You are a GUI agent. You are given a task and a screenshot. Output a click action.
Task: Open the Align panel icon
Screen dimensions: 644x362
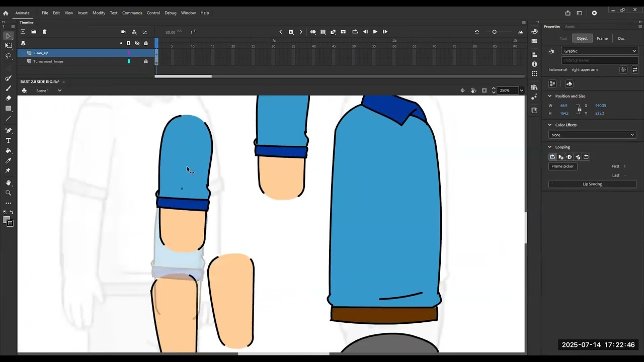pos(534,54)
